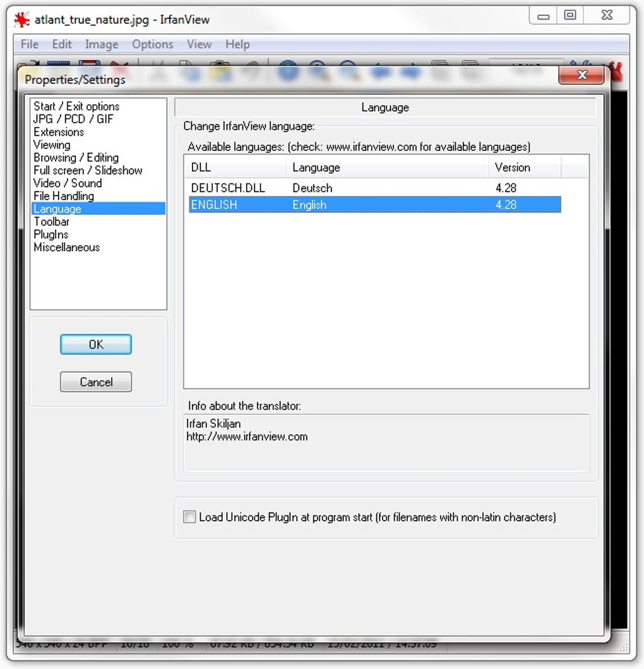Enable Load Unicode PlugIn at program start
Image resolution: width=644 pixels, height=669 pixels.
click(189, 517)
